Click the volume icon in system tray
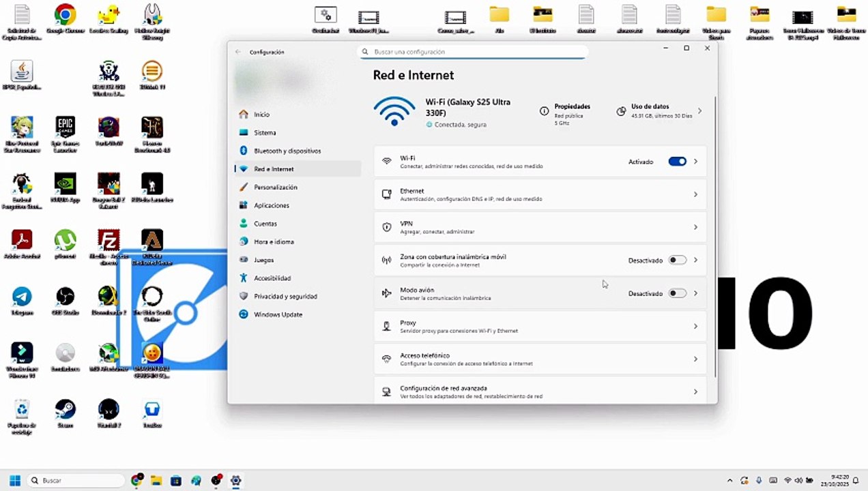Image resolution: width=868 pixels, height=491 pixels. (x=799, y=481)
